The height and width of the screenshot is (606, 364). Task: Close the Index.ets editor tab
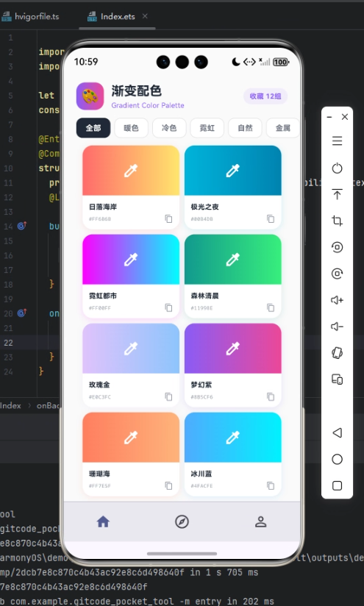(145, 16)
